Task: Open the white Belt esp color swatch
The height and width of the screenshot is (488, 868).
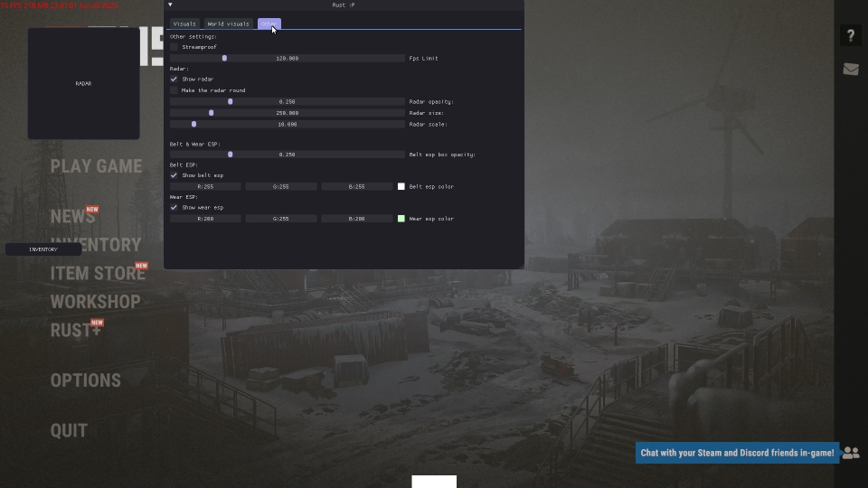Action: tap(401, 186)
